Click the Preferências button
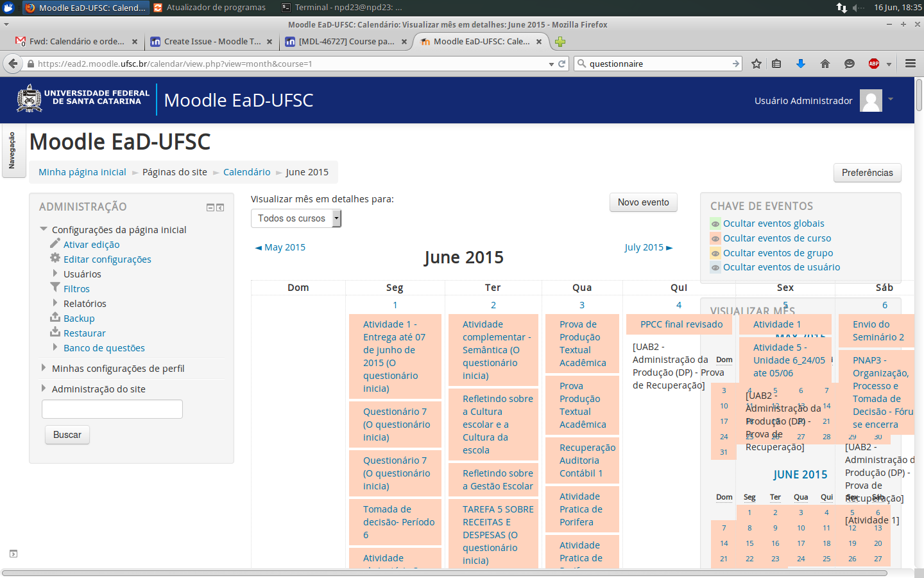This screenshot has height=578, width=924. pos(868,173)
